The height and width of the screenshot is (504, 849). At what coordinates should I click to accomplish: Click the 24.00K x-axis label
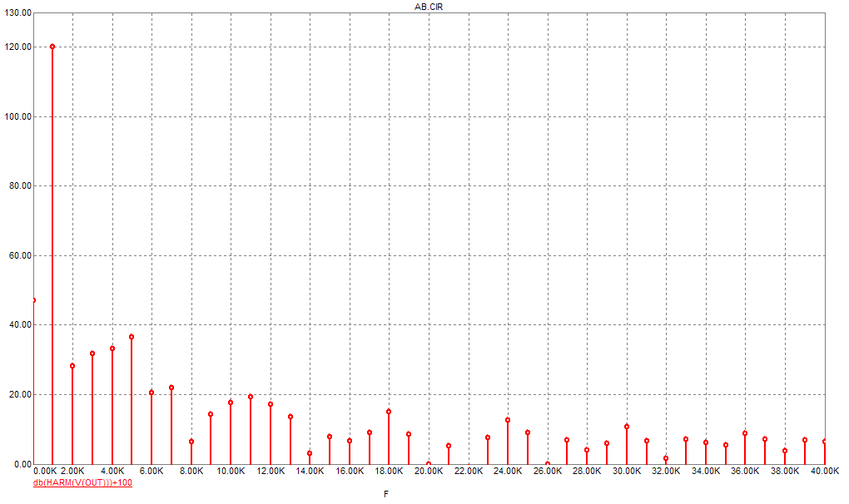508,471
